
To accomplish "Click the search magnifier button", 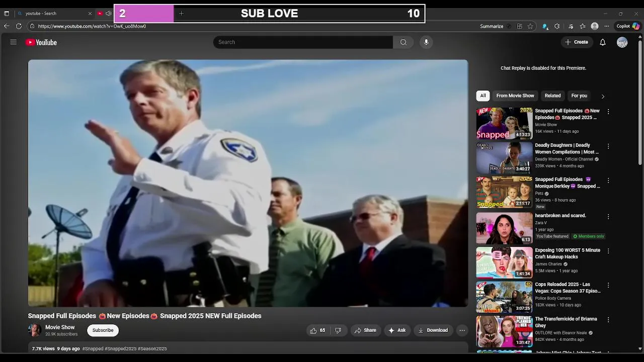I will tap(403, 42).
